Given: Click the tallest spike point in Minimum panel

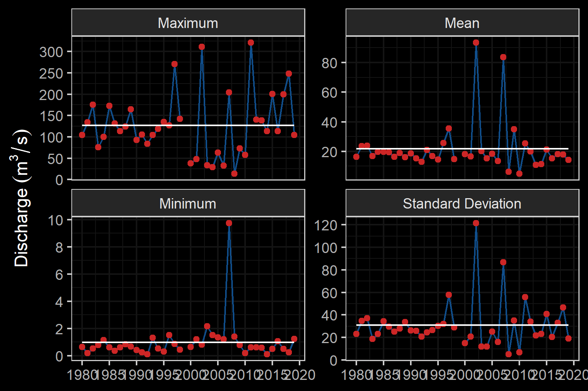Looking at the screenshot, I should 229,223.
